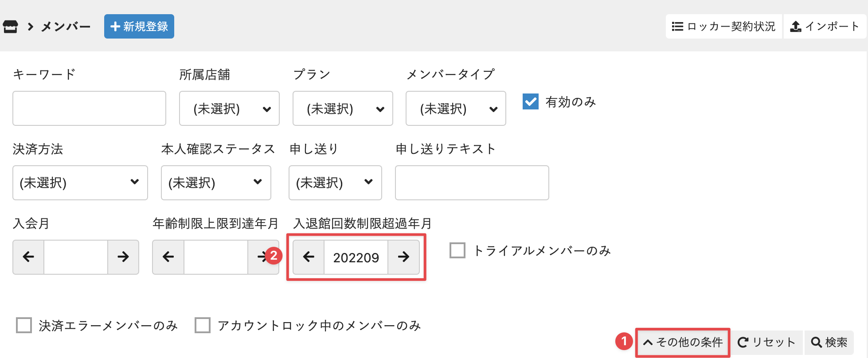868x358 pixels.
Task: Expand the プラン dropdown
Action: pos(343,109)
